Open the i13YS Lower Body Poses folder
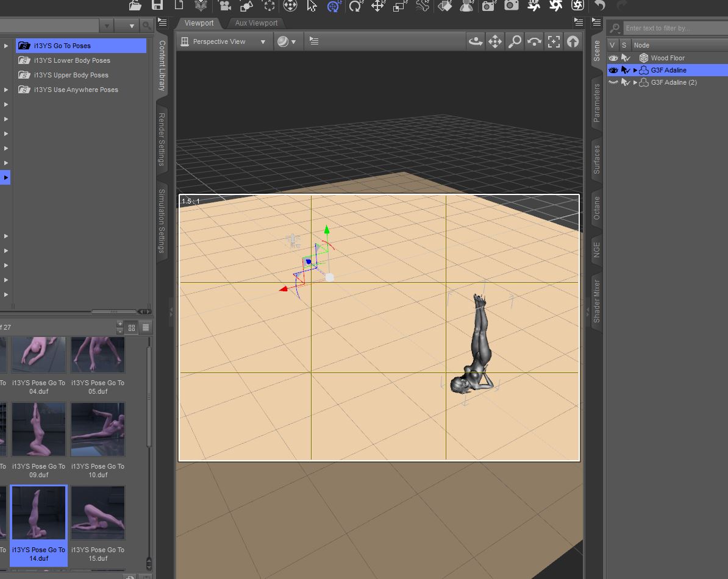 (72, 60)
